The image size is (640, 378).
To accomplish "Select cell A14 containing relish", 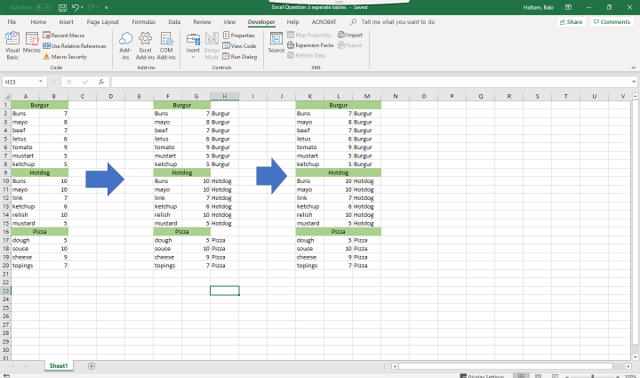I will tap(25, 215).
